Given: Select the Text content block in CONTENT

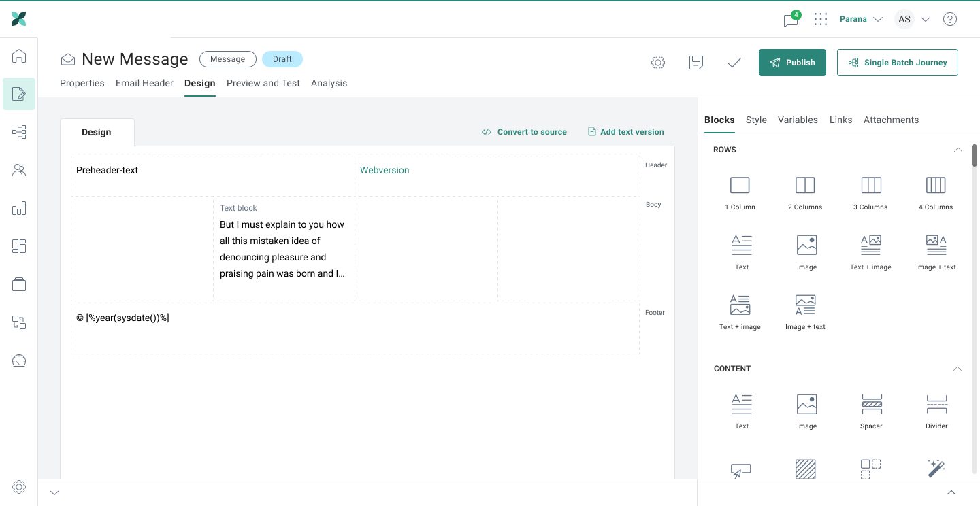Looking at the screenshot, I should [741, 412].
